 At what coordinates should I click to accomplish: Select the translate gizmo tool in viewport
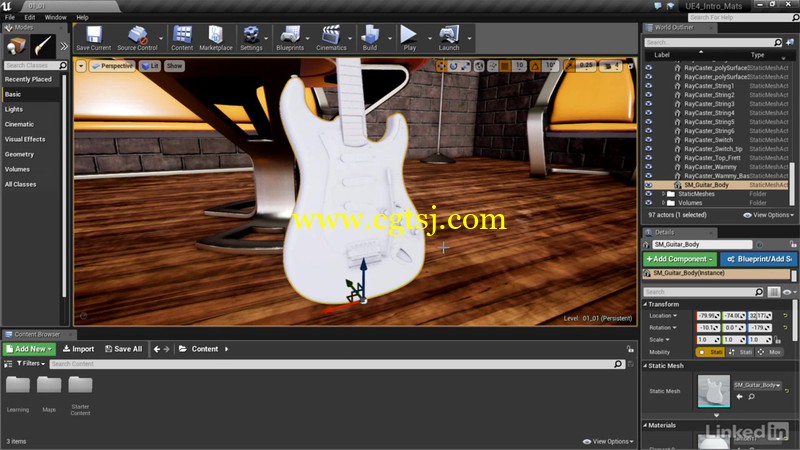pyautogui.click(x=441, y=66)
